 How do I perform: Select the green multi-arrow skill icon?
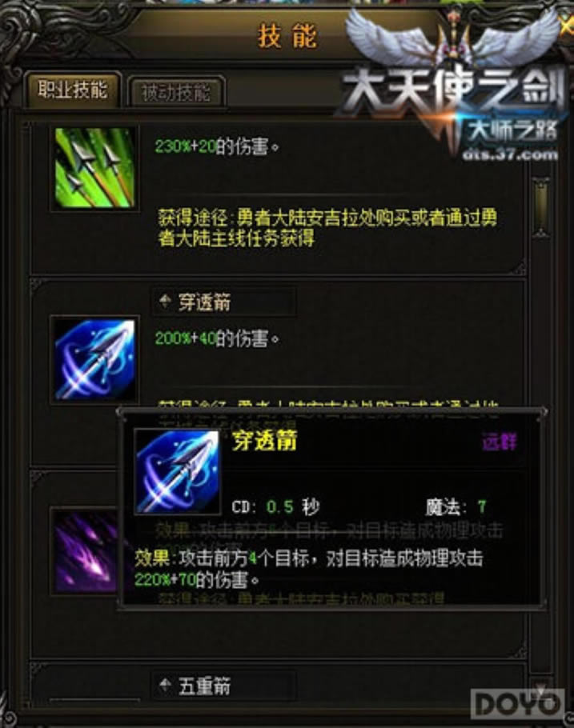(x=94, y=168)
